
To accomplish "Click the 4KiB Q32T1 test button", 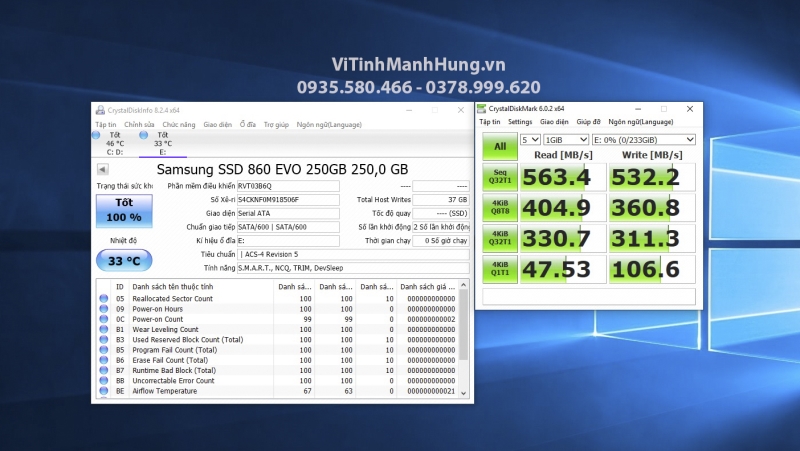I will [x=500, y=238].
